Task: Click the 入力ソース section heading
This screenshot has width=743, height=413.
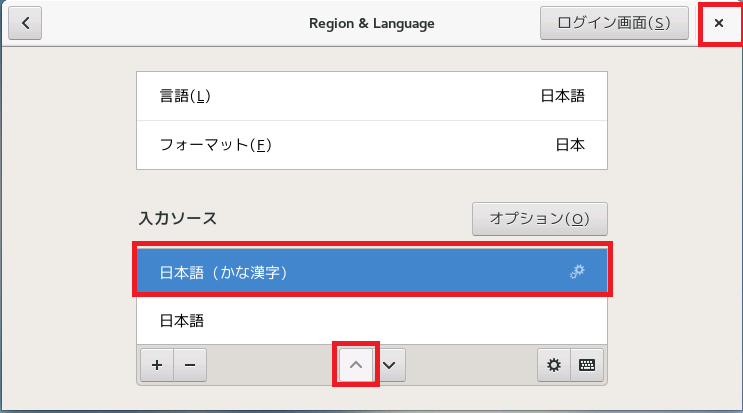Action: click(x=177, y=217)
